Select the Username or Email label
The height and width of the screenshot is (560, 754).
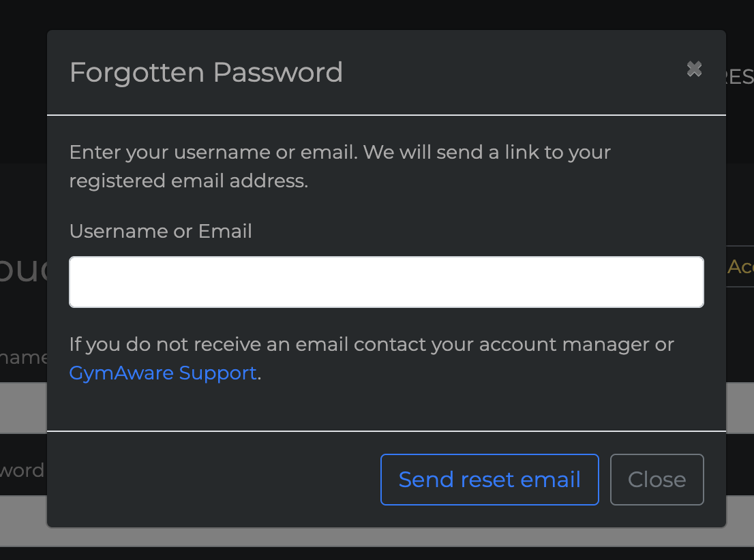[160, 231]
